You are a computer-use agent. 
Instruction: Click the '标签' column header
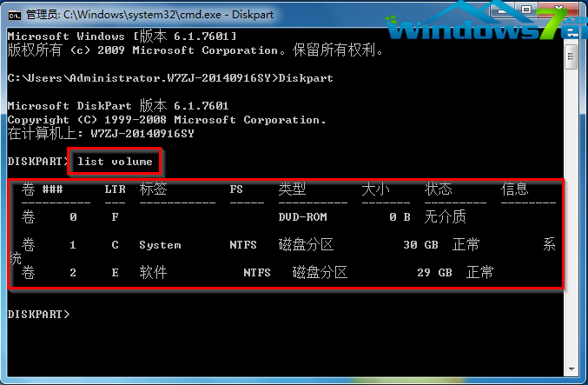coord(153,189)
